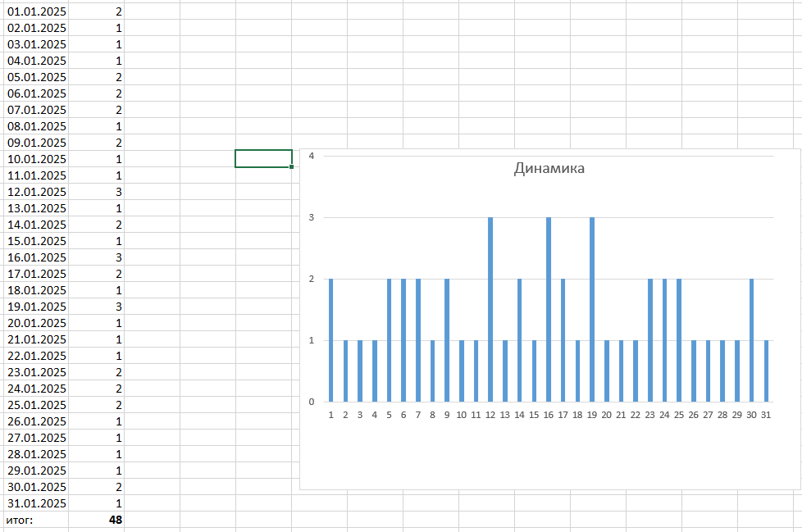Click the chart bar for day 19
Viewport: 802px width, 532px height.
click(x=592, y=310)
